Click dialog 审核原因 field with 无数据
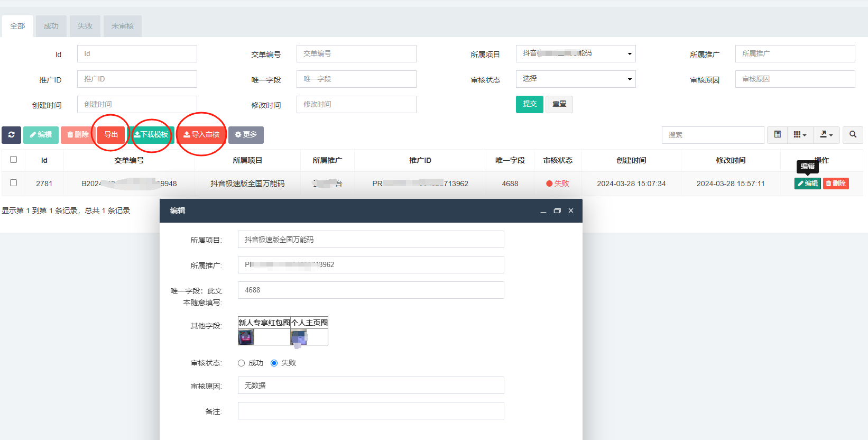The image size is (868, 440). pos(371,386)
